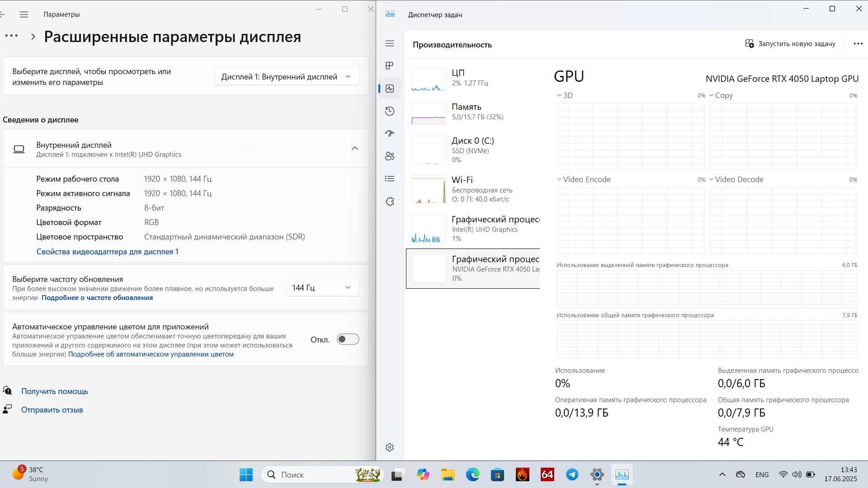Open Startup apps page in Task Manager
Screen dimensions: 868x488
click(390, 134)
